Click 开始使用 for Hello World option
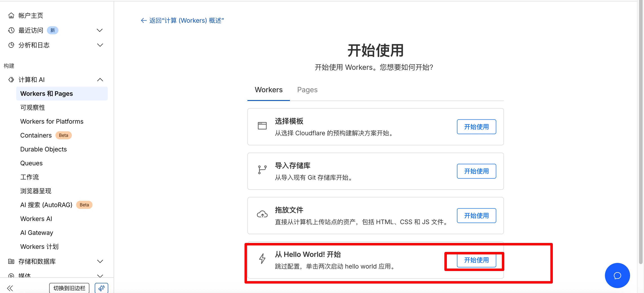The height and width of the screenshot is (293, 644). [x=476, y=260]
